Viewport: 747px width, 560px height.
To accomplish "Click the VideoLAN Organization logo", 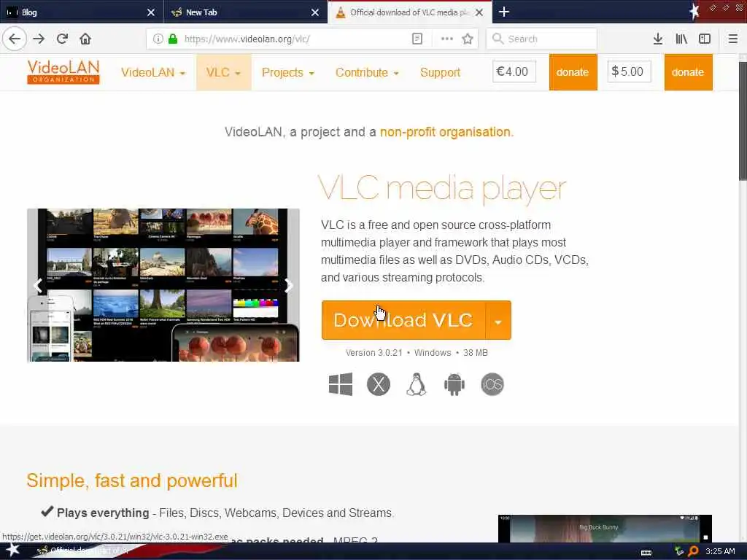I will [x=63, y=72].
